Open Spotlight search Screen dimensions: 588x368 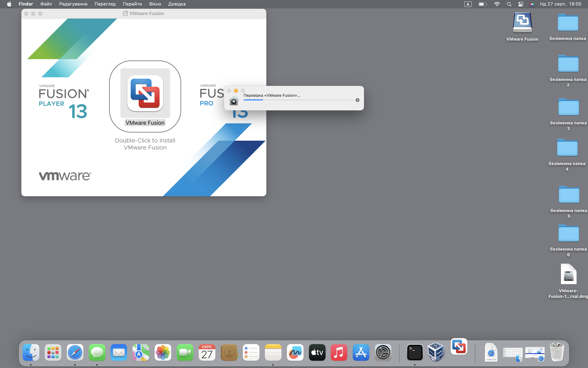pyautogui.click(x=509, y=4)
